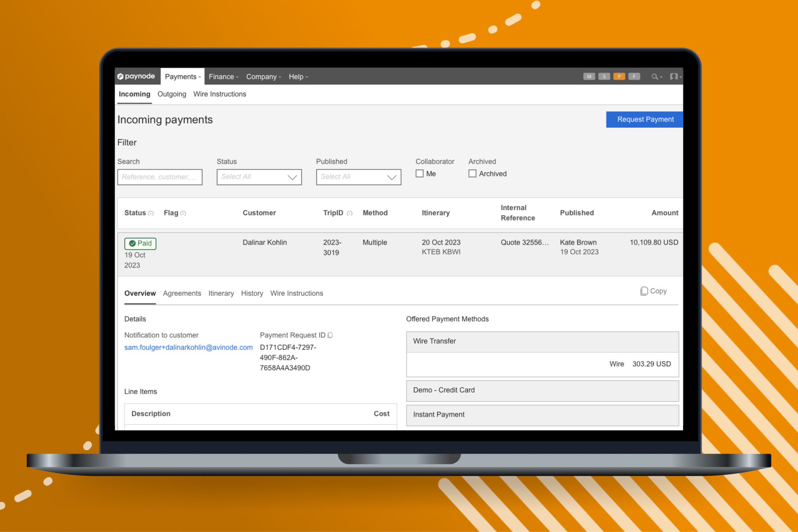This screenshot has height=532, width=798.
Task: Toggle the Me collaborator checkbox
Action: coord(420,174)
